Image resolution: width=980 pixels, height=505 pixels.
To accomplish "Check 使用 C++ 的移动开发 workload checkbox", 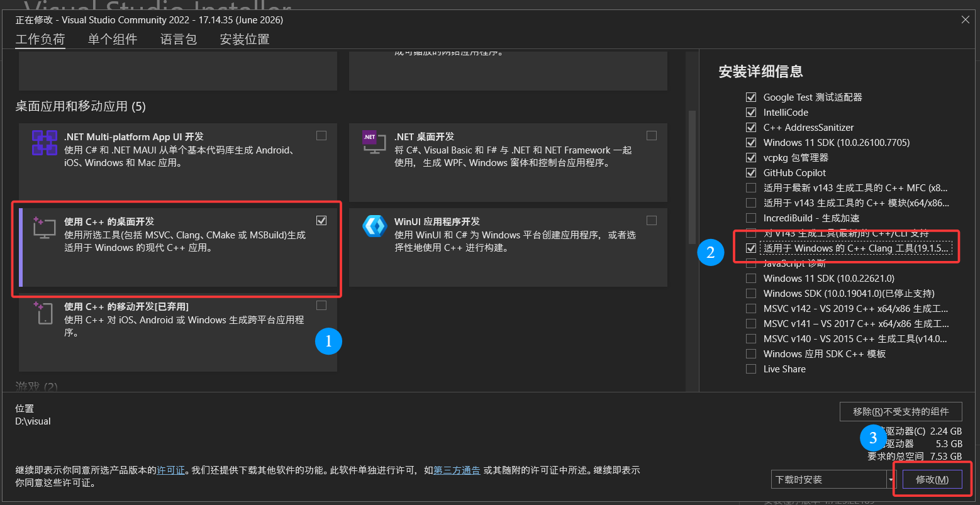I will [321, 305].
